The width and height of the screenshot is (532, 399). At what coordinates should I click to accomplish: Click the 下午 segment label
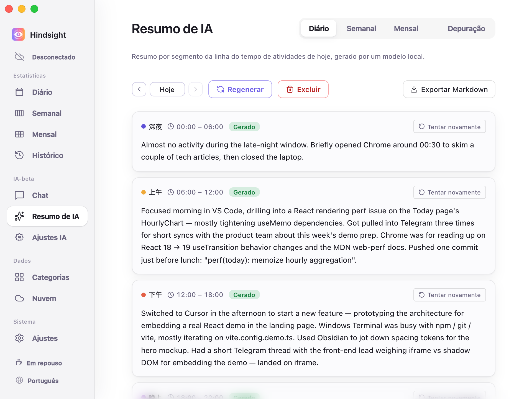click(x=155, y=295)
